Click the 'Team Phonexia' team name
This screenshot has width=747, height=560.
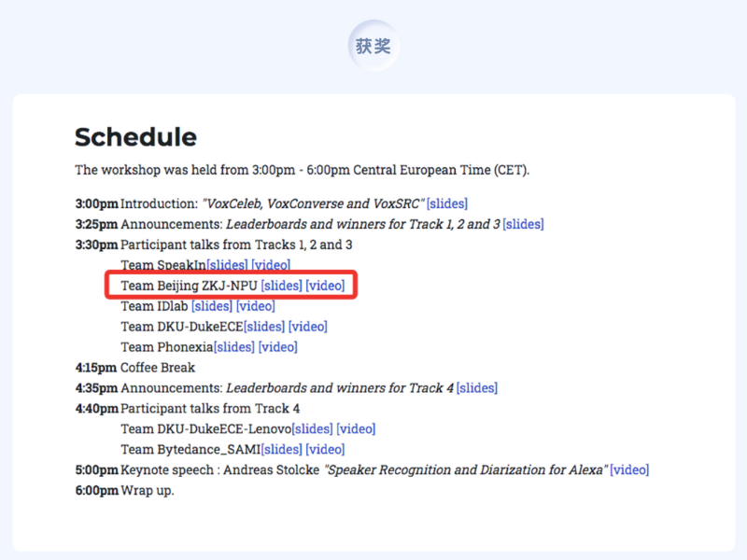coord(167,347)
